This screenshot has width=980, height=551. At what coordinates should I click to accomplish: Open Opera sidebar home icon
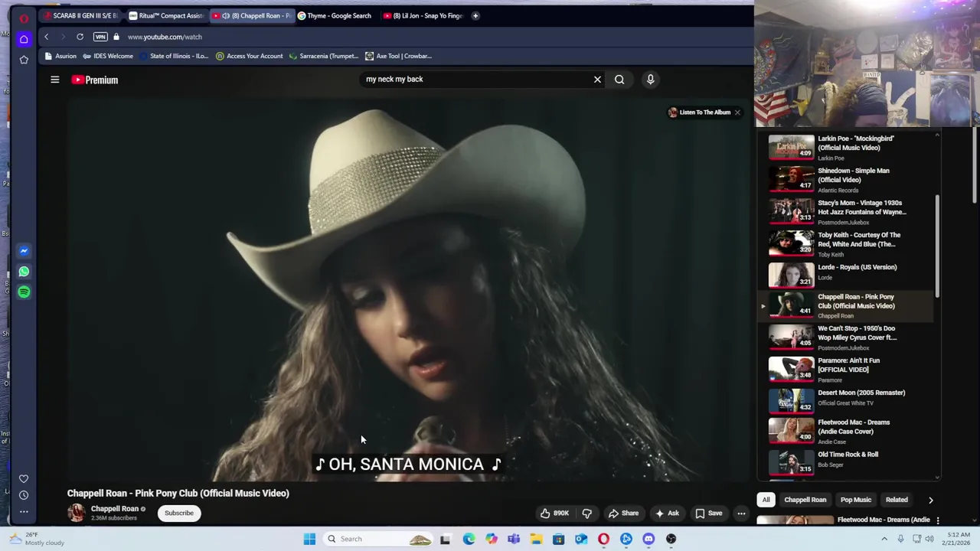[x=24, y=39]
